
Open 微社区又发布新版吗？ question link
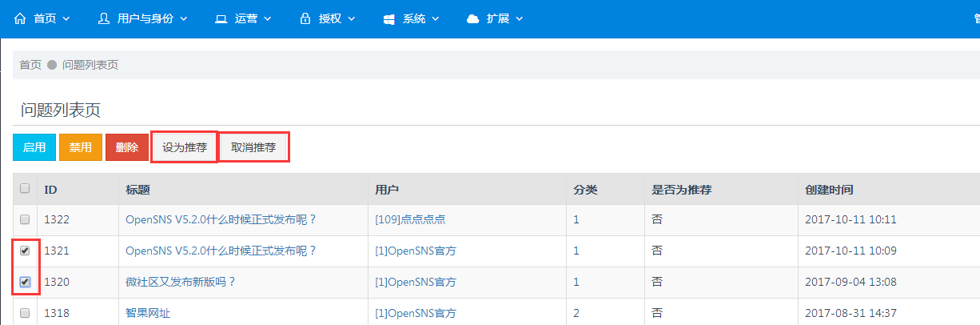tap(181, 282)
